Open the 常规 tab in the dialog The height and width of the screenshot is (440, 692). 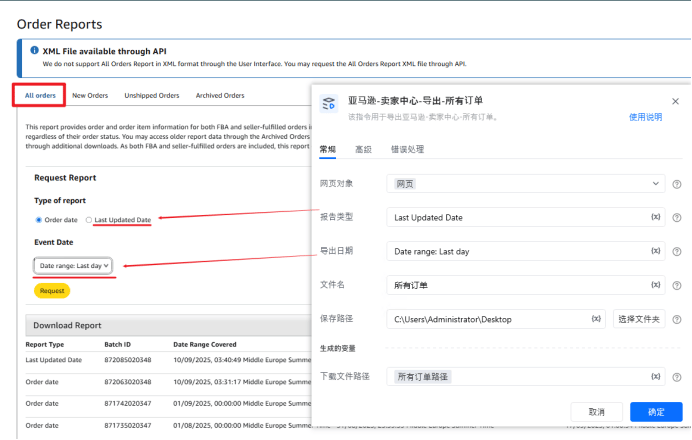pos(327,149)
